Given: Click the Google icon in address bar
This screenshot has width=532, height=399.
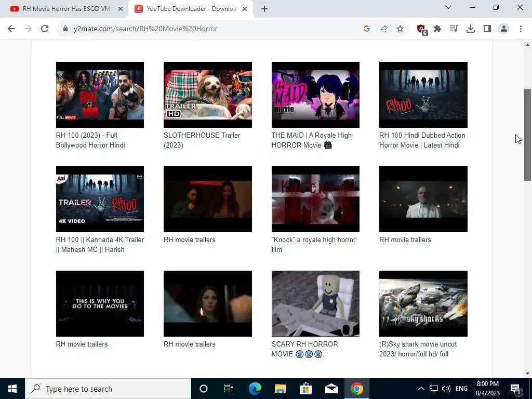Looking at the screenshot, I should click(x=366, y=29).
